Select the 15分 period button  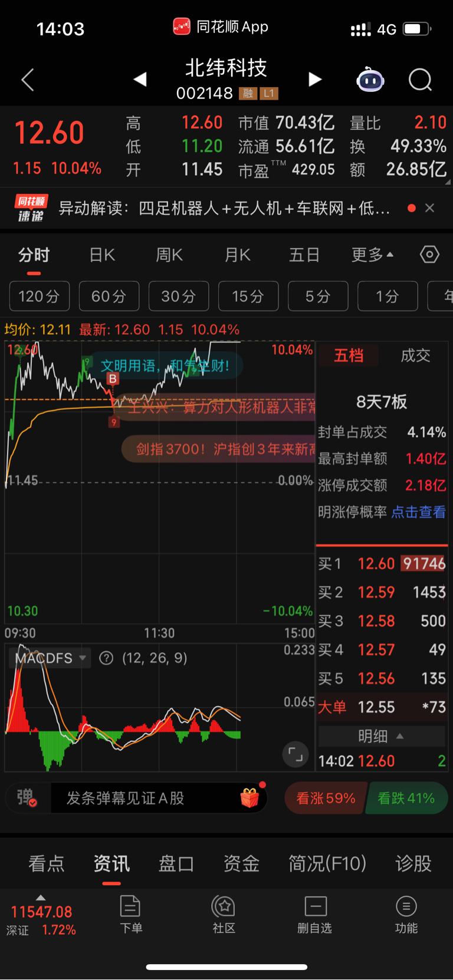click(x=248, y=296)
